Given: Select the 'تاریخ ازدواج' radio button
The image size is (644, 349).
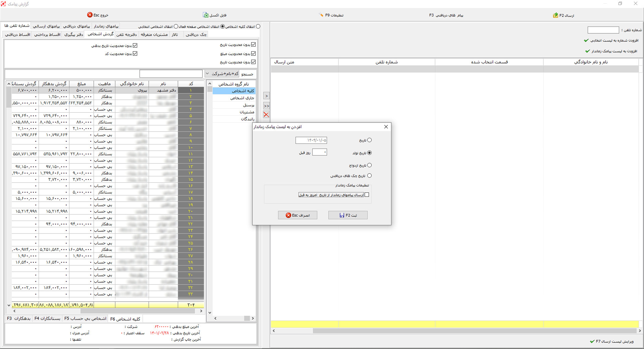Looking at the screenshot, I should 369,165.
